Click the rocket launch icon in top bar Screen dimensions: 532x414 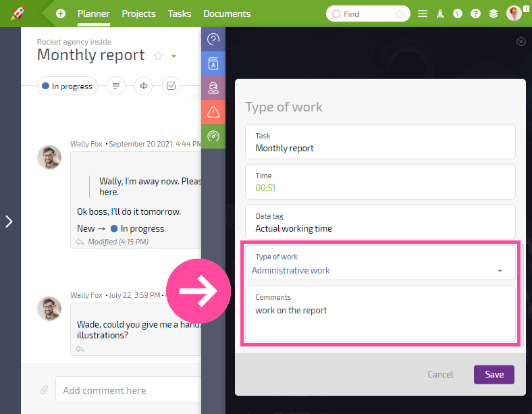(440, 14)
